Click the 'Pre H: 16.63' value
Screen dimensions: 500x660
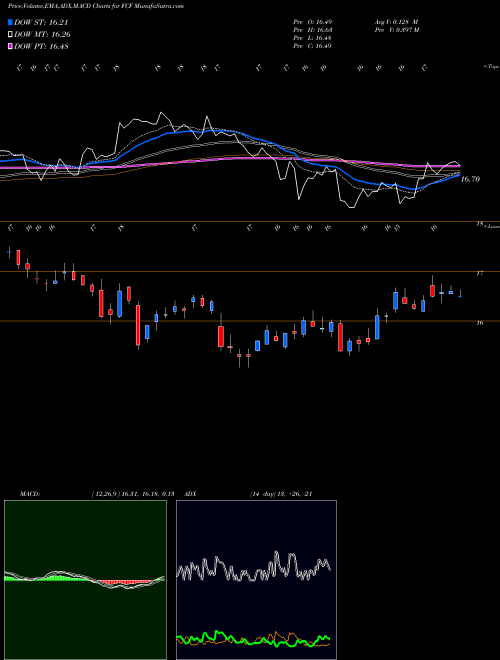313,29
